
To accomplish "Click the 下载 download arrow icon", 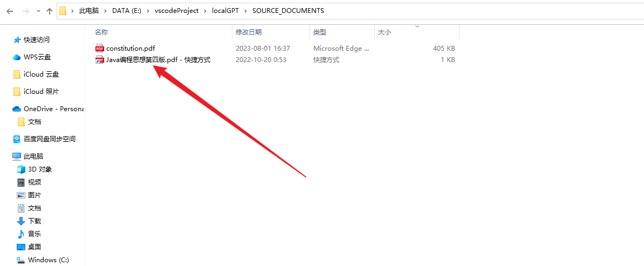I will pyautogui.click(x=21, y=221).
